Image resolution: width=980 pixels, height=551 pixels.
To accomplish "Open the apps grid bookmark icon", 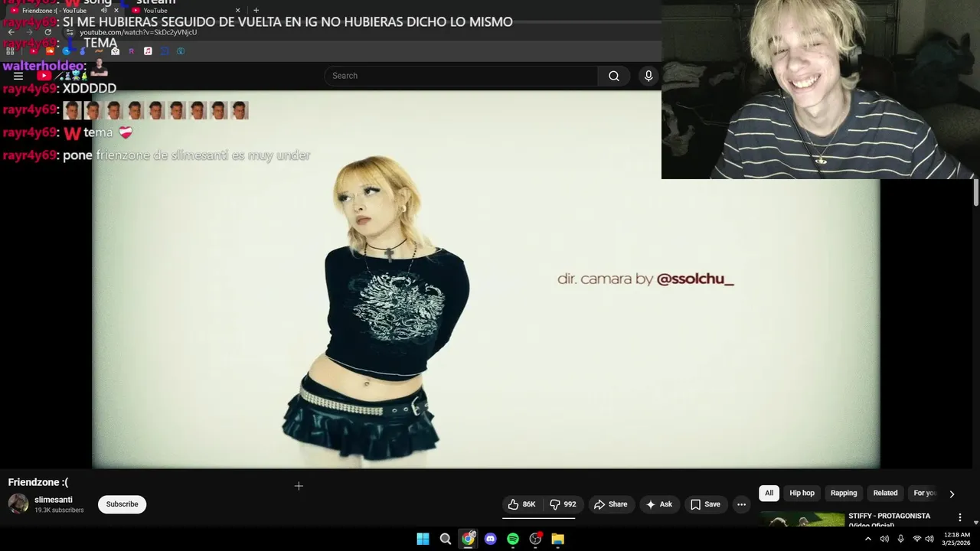I will click(11, 51).
